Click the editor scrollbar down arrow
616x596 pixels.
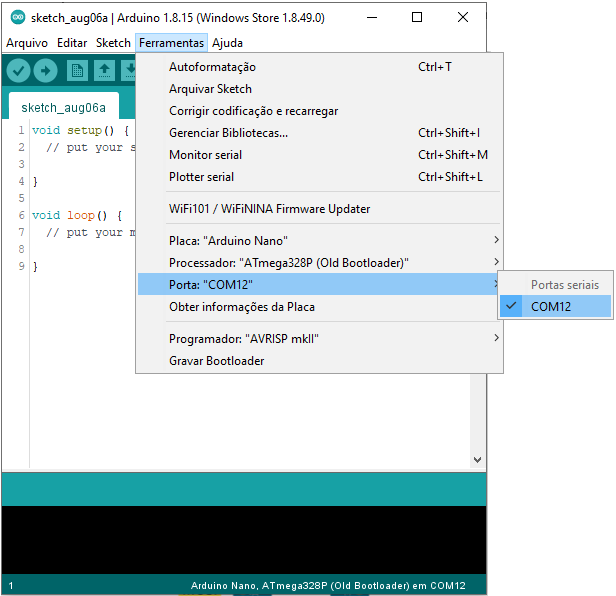477,459
